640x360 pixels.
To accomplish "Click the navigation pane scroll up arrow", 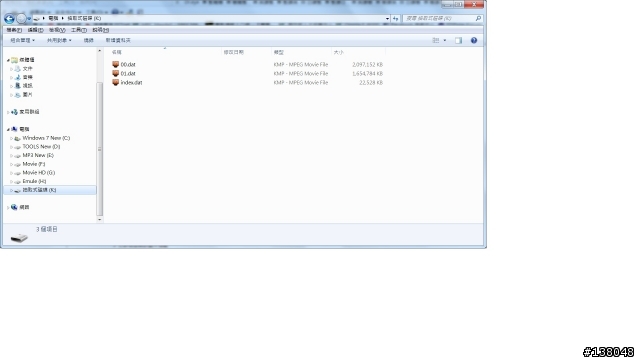I will tap(100, 51).
